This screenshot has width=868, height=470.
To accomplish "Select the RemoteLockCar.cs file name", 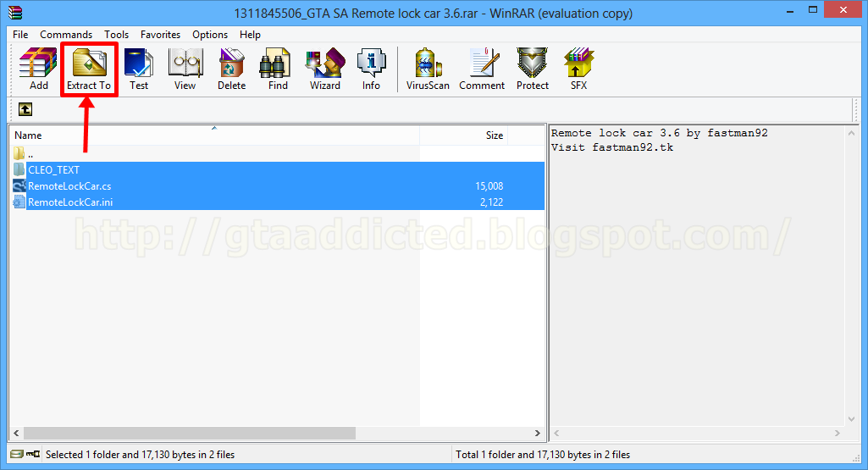I will coord(69,186).
